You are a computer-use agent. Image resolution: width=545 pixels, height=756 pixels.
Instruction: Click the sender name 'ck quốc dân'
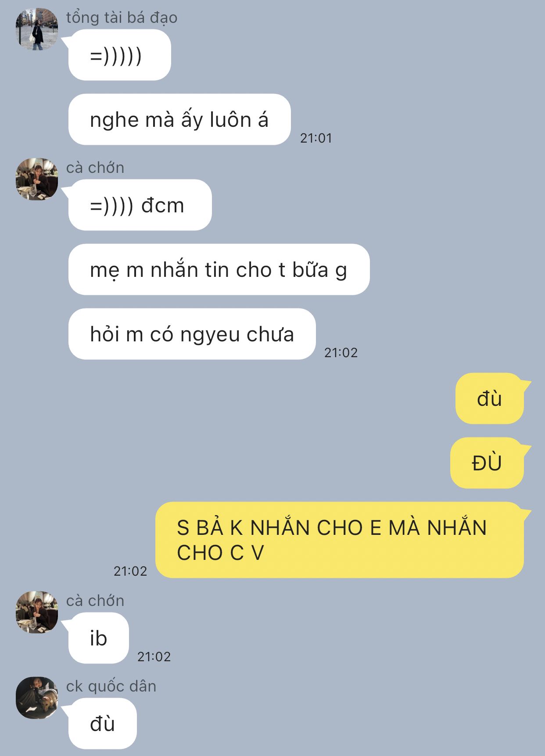point(111,686)
